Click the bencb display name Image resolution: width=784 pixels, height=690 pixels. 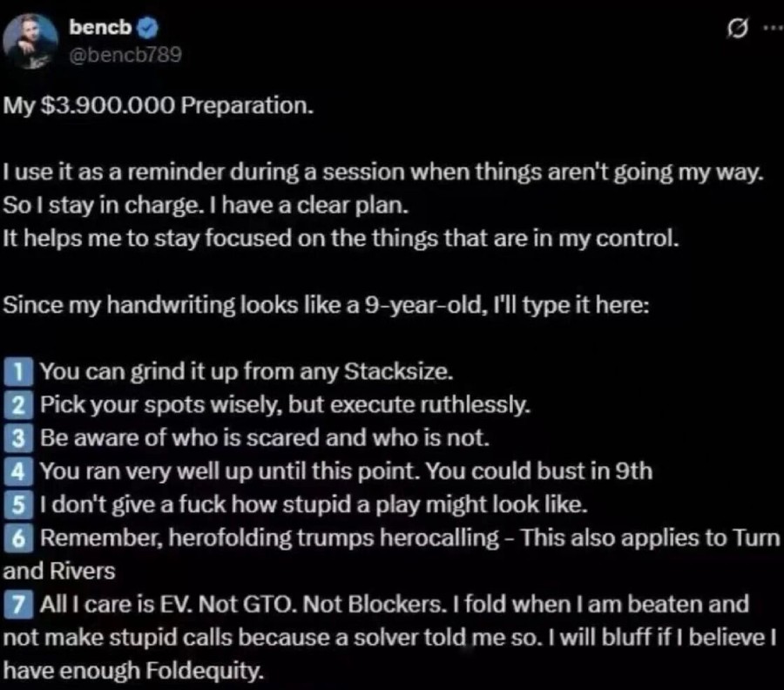tap(100, 29)
